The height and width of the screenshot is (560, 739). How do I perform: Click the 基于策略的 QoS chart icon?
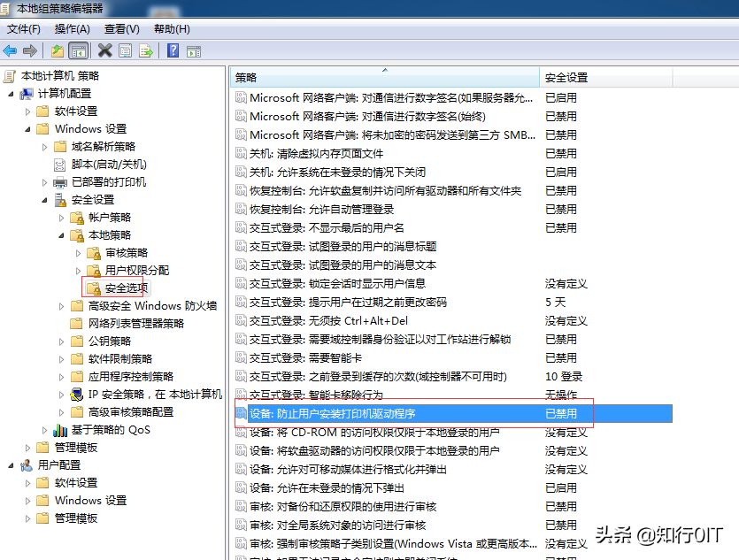[60, 430]
